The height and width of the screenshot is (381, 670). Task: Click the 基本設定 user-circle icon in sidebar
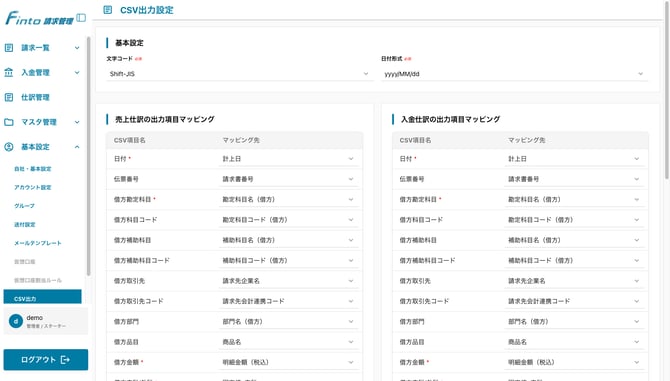(x=9, y=147)
